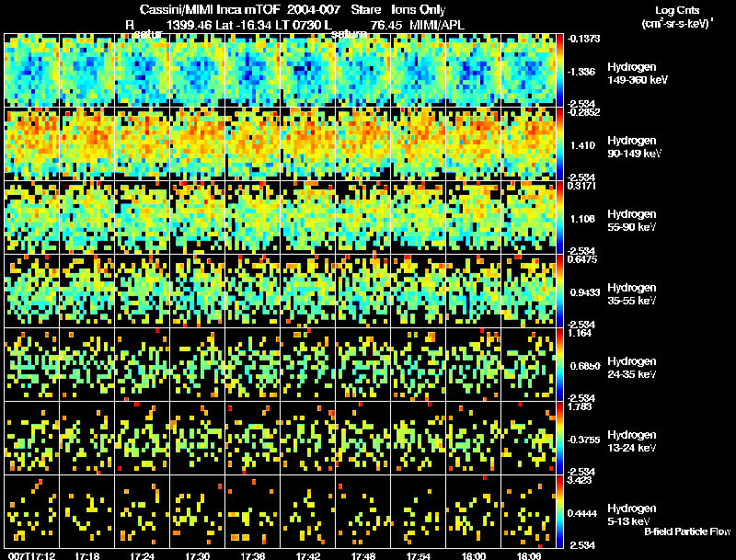Select the Hydrogen 55-90 keV color scale bar
The width and height of the screenshot is (736, 560).
click(559, 218)
